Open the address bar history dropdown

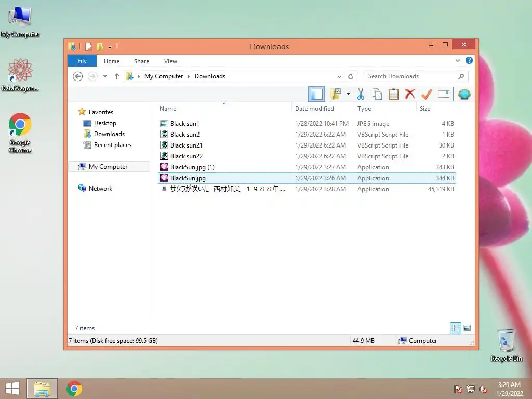(x=339, y=76)
